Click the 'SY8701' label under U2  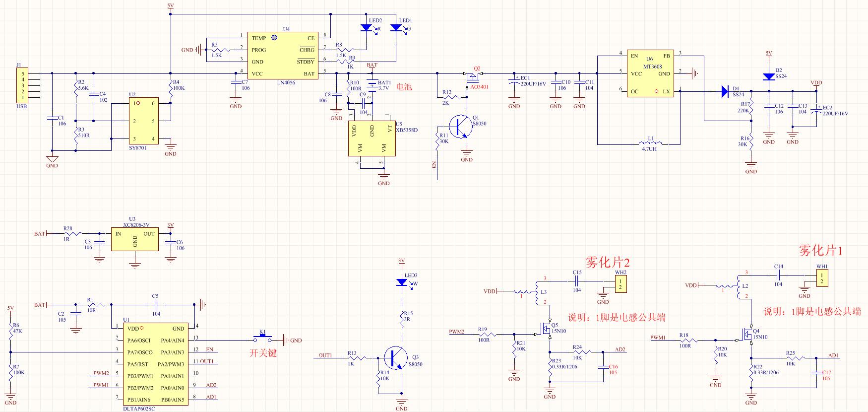pos(138,147)
